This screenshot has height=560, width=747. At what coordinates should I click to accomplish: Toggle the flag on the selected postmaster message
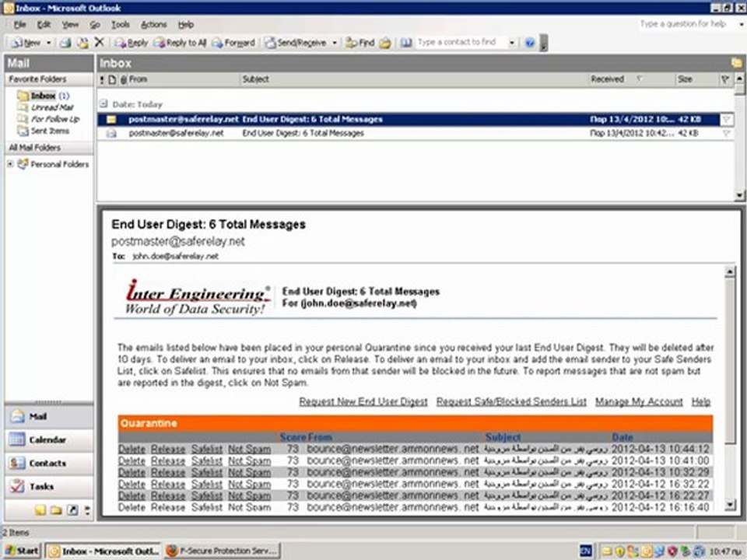[725, 120]
